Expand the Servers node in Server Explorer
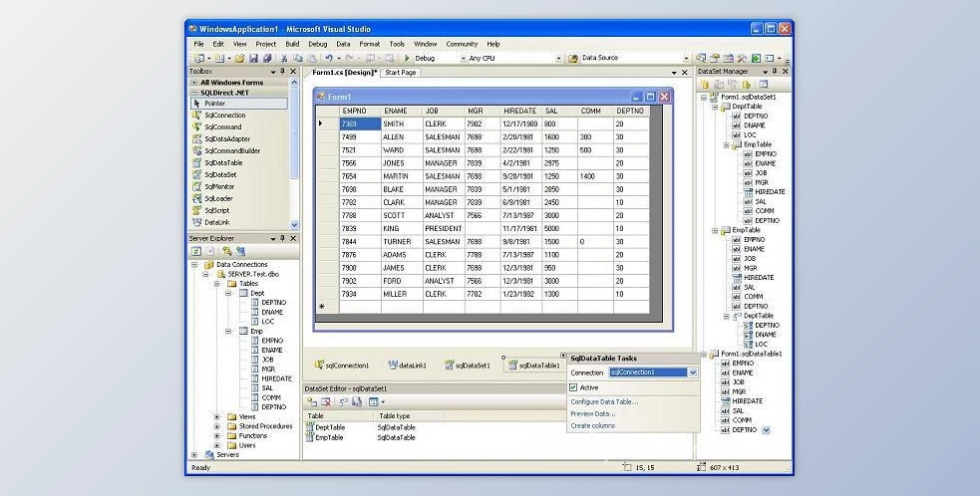This screenshot has width=980, height=496. [x=194, y=455]
